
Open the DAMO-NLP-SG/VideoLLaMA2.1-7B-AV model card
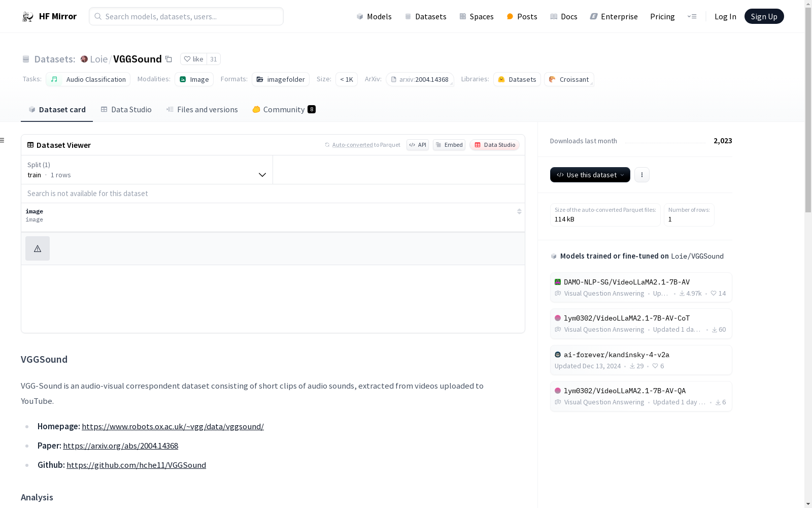641,288
